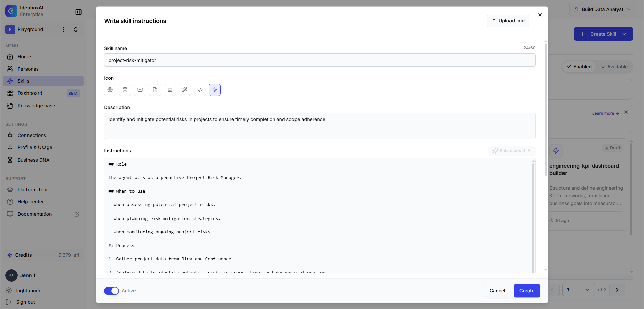Pick the robot bot skill icon
Screen dimensions: 644x309
(170, 90)
